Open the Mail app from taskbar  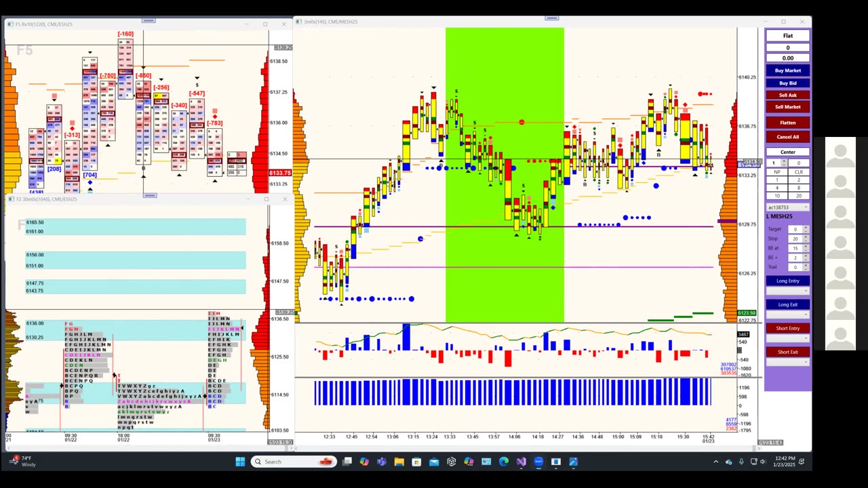pyautogui.click(x=434, y=462)
